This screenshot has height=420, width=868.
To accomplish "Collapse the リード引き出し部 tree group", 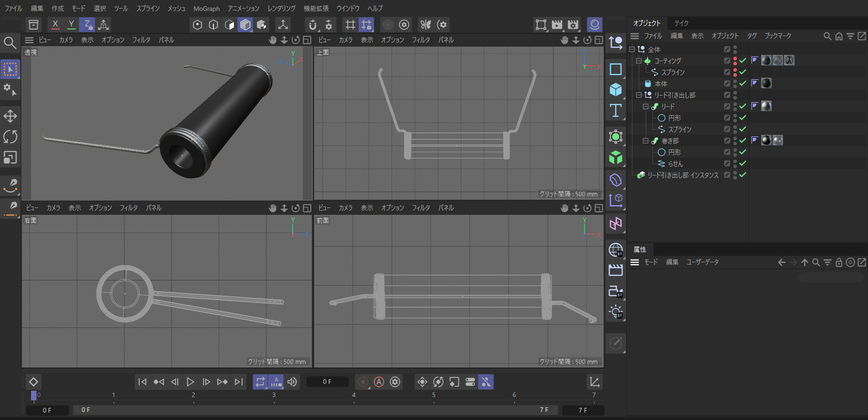I will pyautogui.click(x=639, y=95).
